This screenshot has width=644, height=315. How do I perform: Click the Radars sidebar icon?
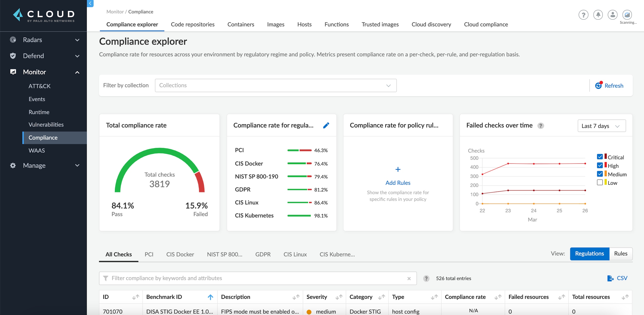[12, 40]
